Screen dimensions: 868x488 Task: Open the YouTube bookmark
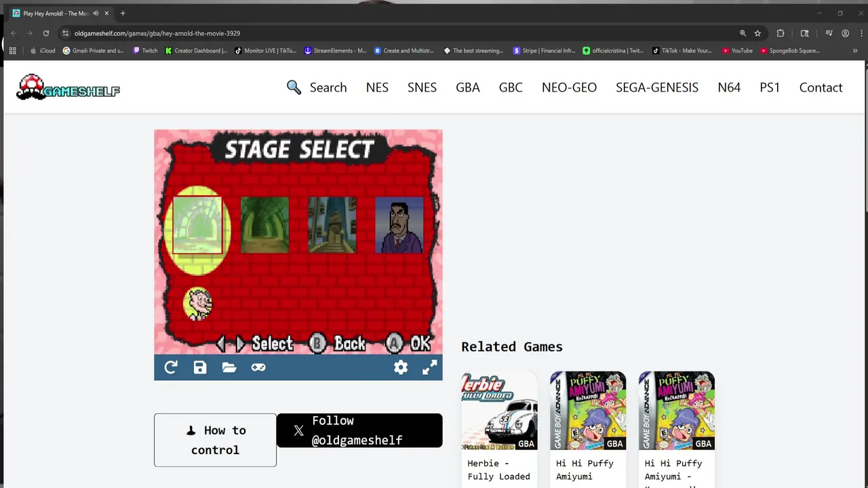tap(737, 51)
